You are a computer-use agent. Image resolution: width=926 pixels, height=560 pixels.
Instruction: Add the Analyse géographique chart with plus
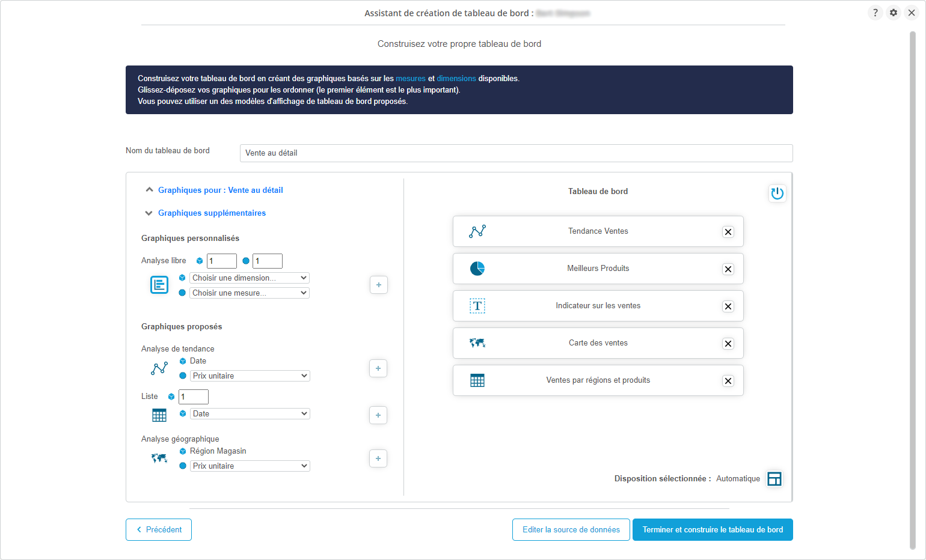[x=378, y=458]
